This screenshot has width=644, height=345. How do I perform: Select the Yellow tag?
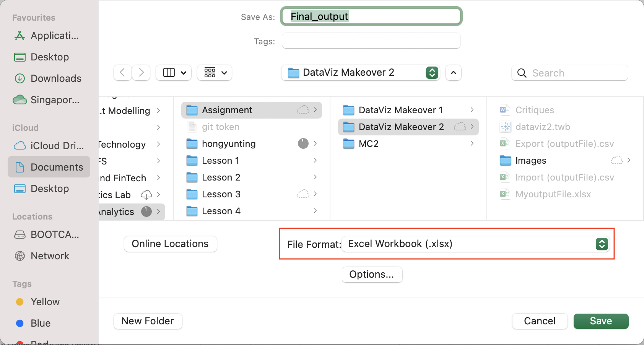click(x=45, y=302)
